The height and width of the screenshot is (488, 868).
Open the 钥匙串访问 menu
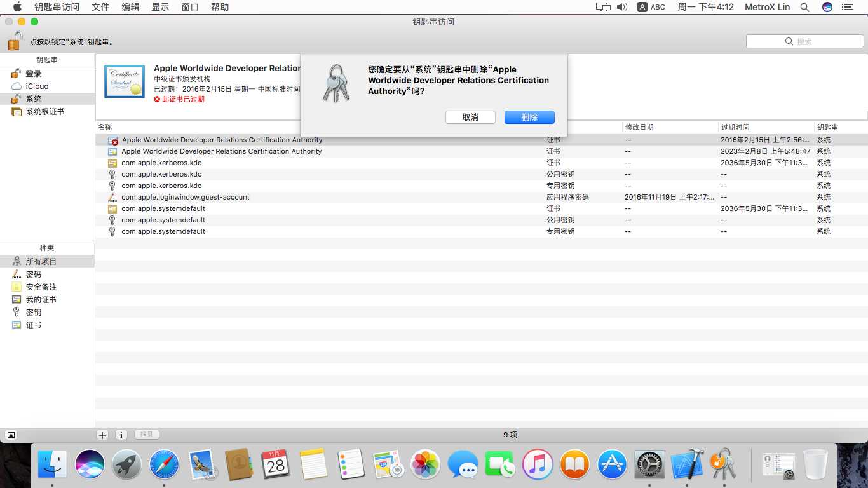click(x=57, y=7)
